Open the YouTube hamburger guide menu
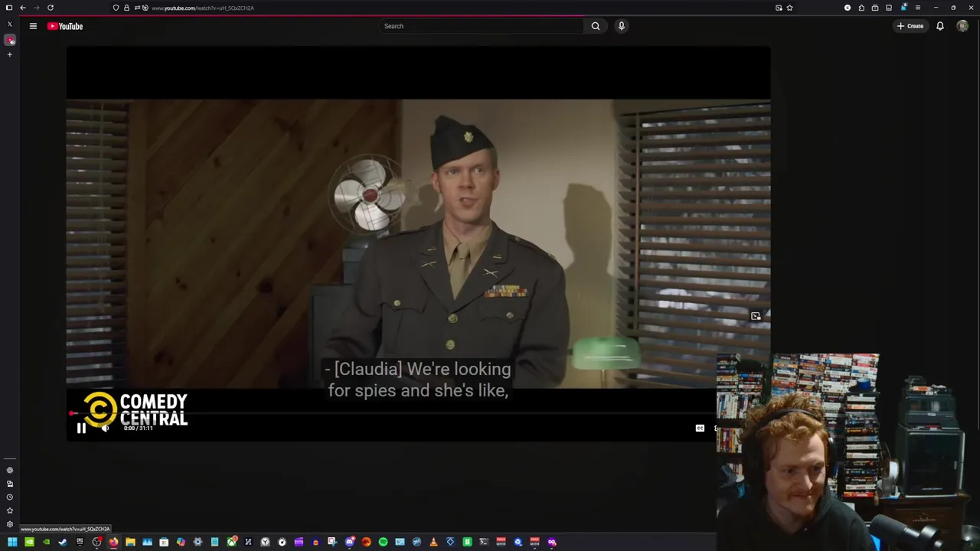 tap(33, 26)
